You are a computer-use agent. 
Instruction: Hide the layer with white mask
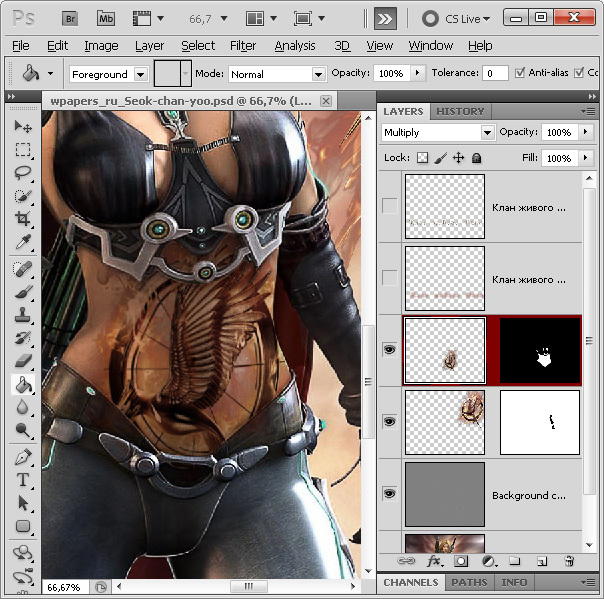(x=389, y=421)
